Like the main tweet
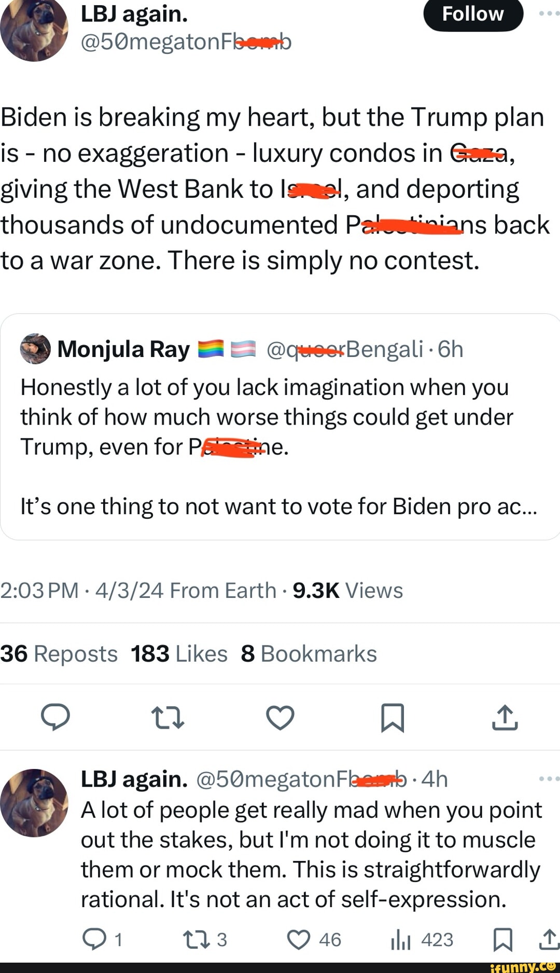 (x=280, y=717)
